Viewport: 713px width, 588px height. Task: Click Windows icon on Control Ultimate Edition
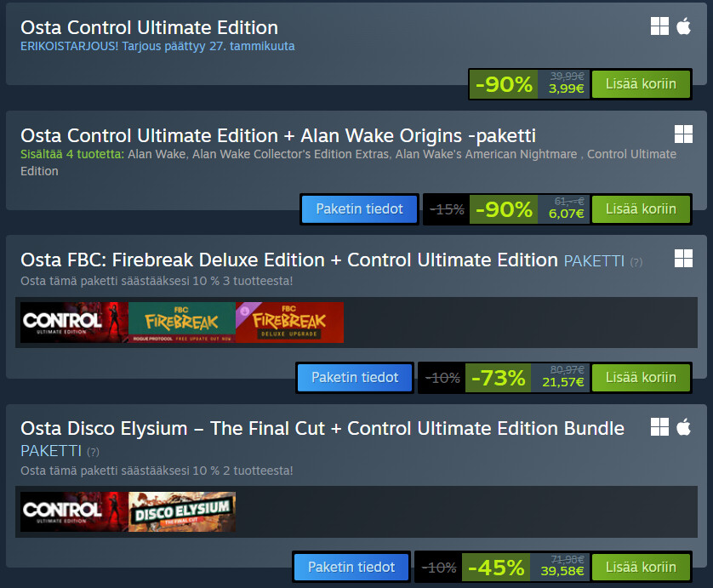tap(659, 26)
